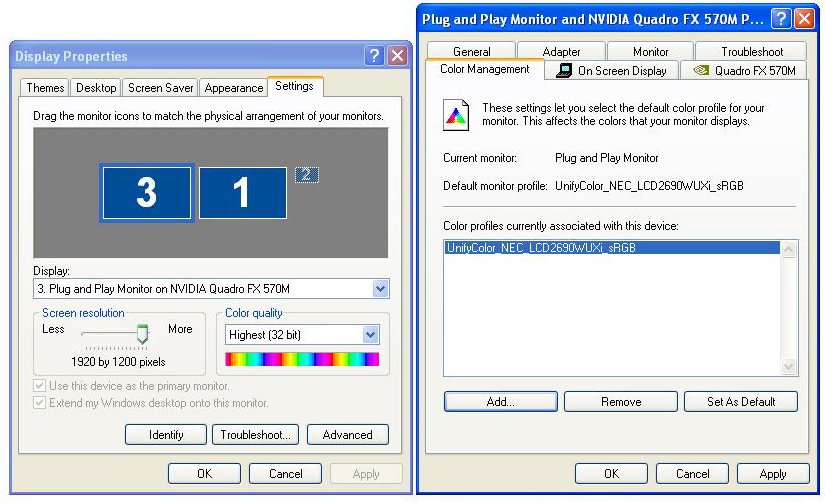Switch to On Screen Display tab

click(612, 71)
